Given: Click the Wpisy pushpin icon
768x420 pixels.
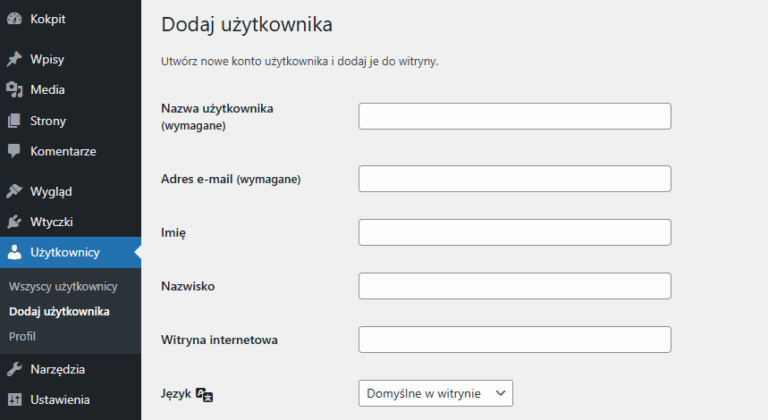Looking at the screenshot, I should point(14,59).
